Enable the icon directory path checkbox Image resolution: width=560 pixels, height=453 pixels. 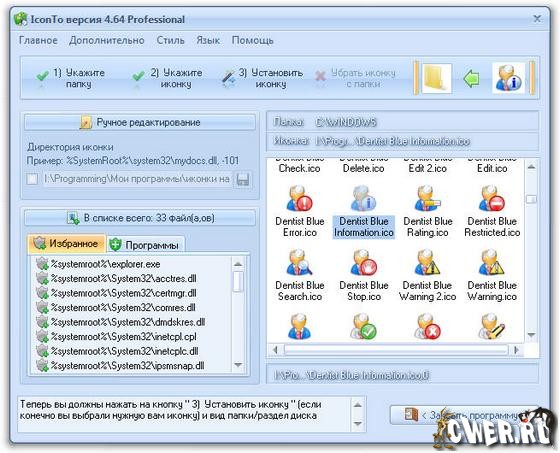32,179
